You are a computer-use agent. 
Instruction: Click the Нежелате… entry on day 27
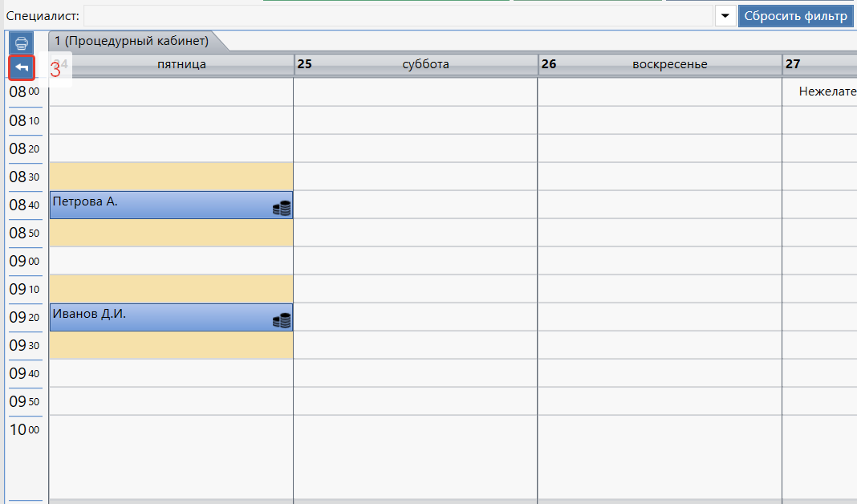(827, 91)
